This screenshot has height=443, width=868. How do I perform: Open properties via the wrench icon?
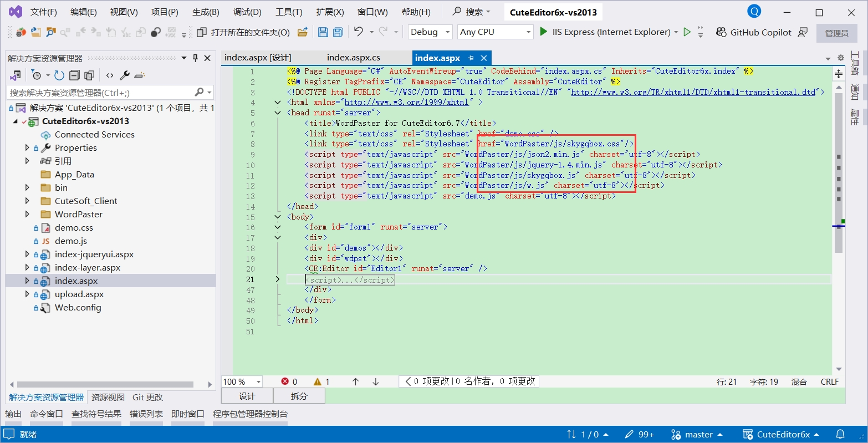tap(125, 75)
